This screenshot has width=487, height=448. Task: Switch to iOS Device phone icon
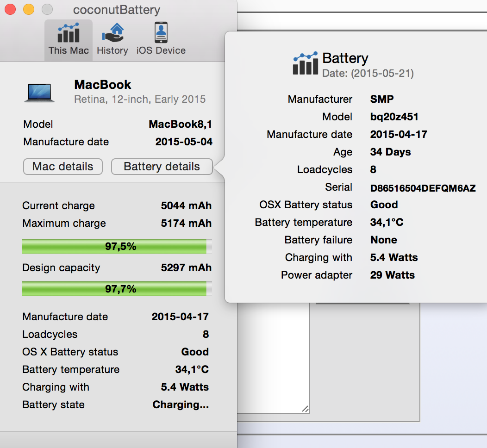161,32
